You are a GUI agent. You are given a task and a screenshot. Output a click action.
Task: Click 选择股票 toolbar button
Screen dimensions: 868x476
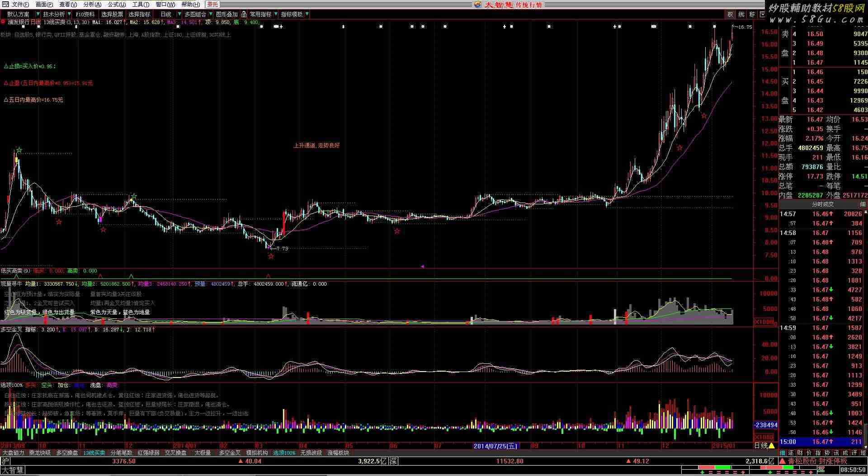(x=112, y=14)
